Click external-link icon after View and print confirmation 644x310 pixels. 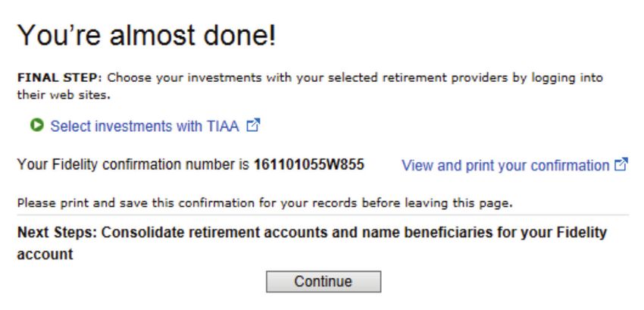pyautogui.click(x=621, y=164)
